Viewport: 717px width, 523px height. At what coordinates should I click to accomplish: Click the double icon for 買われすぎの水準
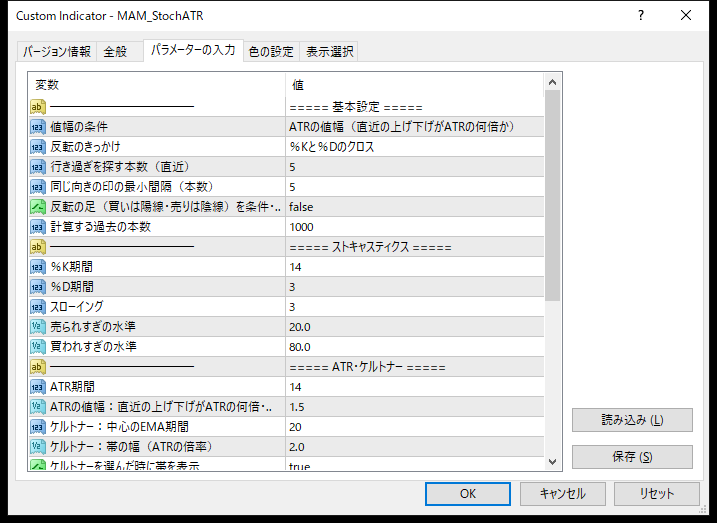coord(38,347)
